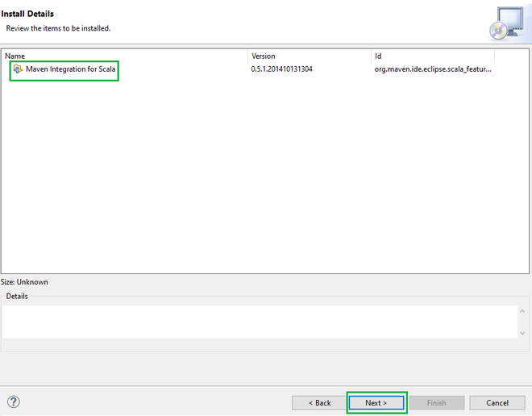Image resolution: width=532 pixels, height=416 pixels.
Task: Go back with the < Back button
Action: click(x=319, y=403)
